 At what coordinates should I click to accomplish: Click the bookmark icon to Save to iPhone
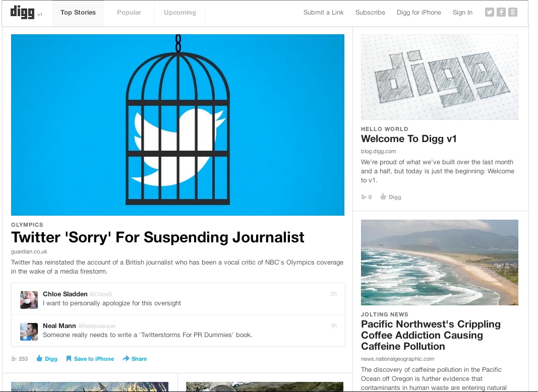coord(69,359)
